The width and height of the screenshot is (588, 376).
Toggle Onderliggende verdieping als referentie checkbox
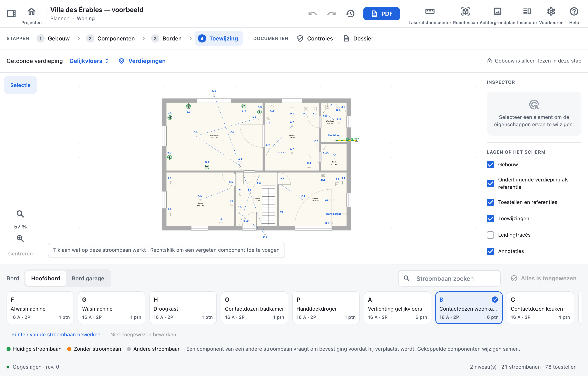pyautogui.click(x=490, y=183)
